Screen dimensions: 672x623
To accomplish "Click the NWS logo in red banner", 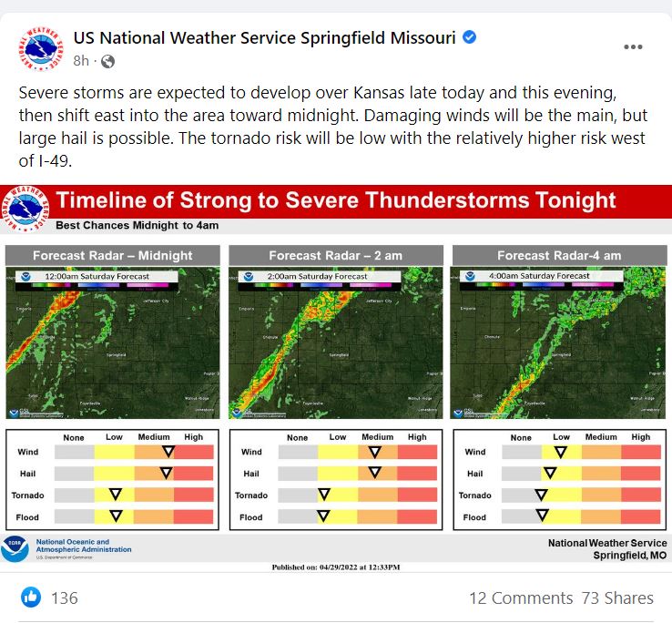I will coord(25,209).
